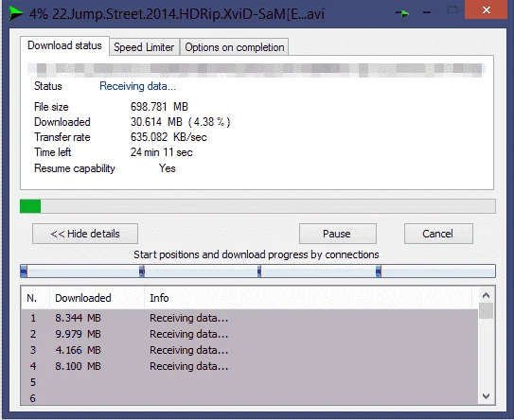Screen dimensions: 514x420
Task: Click the transfer rate 635.082 KB/sec
Action: [168, 137]
